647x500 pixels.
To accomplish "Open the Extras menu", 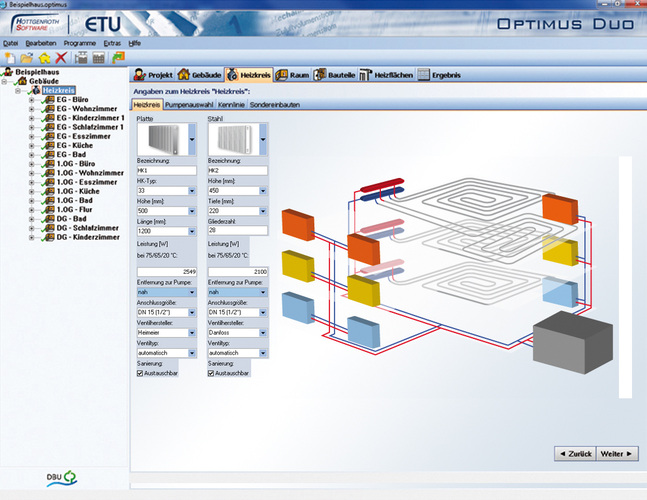I will point(112,44).
